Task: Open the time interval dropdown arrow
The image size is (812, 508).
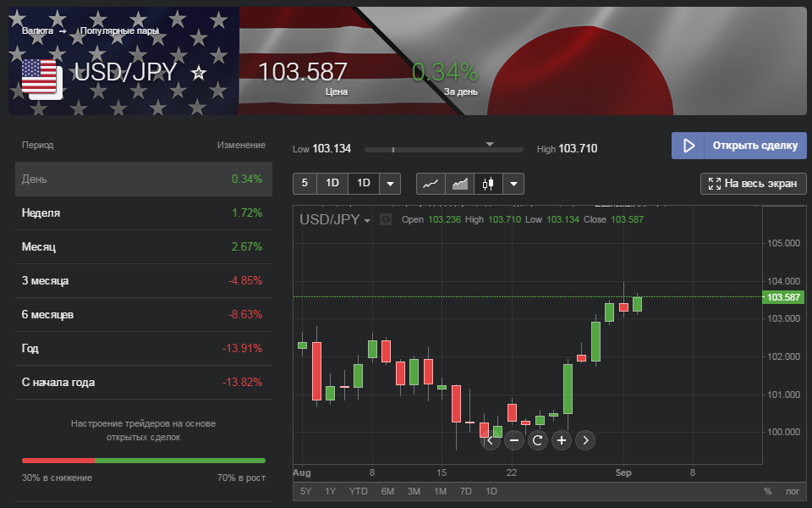Action: pyautogui.click(x=390, y=184)
